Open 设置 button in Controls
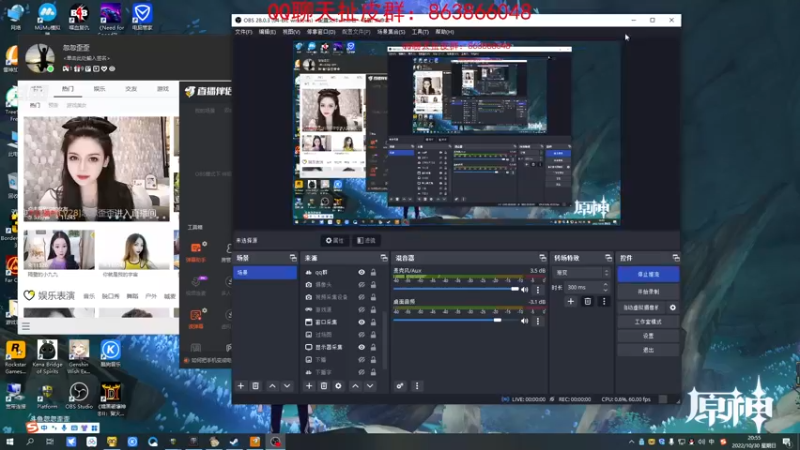The height and width of the screenshot is (450, 800). [648, 336]
